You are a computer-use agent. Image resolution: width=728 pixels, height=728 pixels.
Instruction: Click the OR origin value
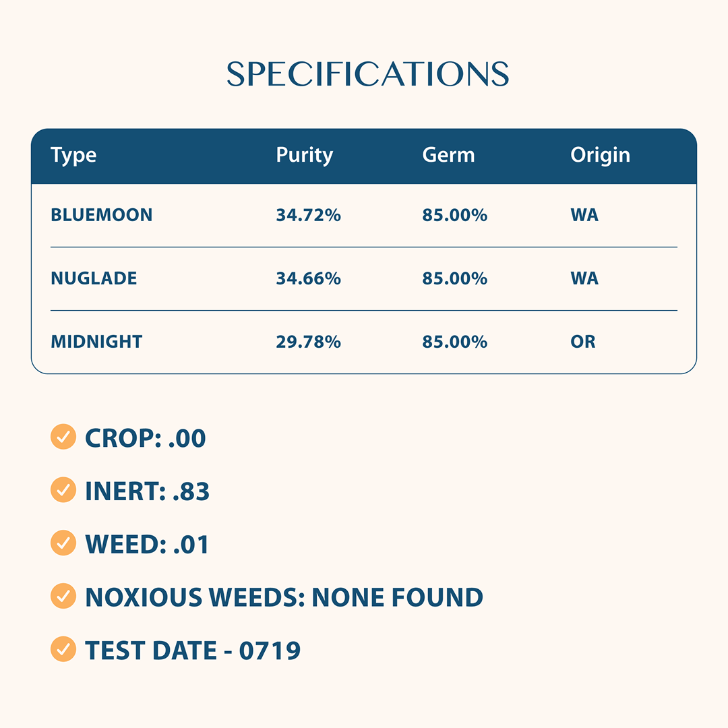pyautogui.click(x=582, y=342)
